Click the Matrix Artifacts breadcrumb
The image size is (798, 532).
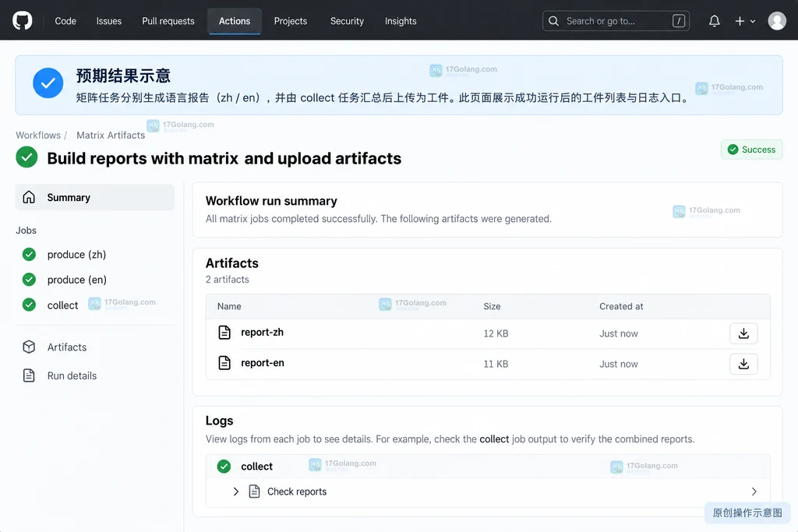111,136
